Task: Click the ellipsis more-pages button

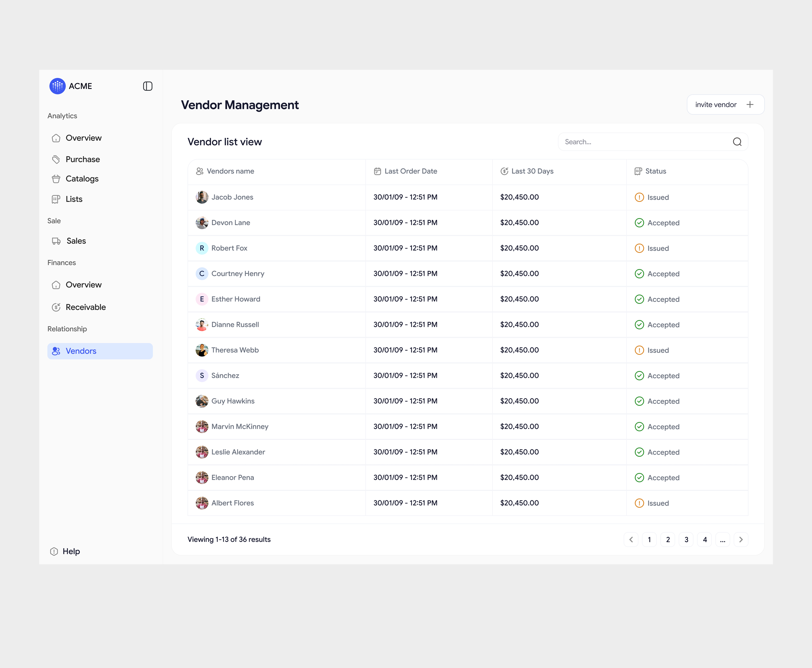Action: pos(723,539)
